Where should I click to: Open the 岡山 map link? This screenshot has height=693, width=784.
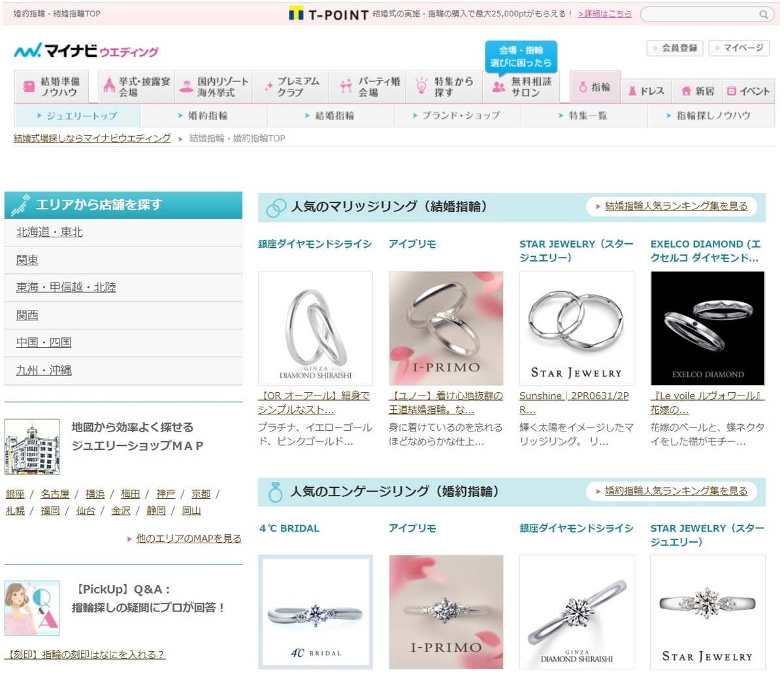[191, 511]
